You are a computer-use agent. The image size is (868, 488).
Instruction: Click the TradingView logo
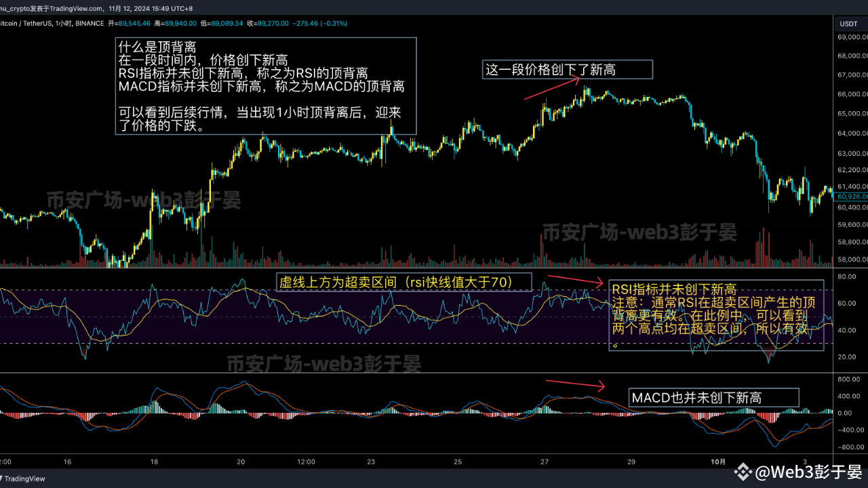pos(20,479)
